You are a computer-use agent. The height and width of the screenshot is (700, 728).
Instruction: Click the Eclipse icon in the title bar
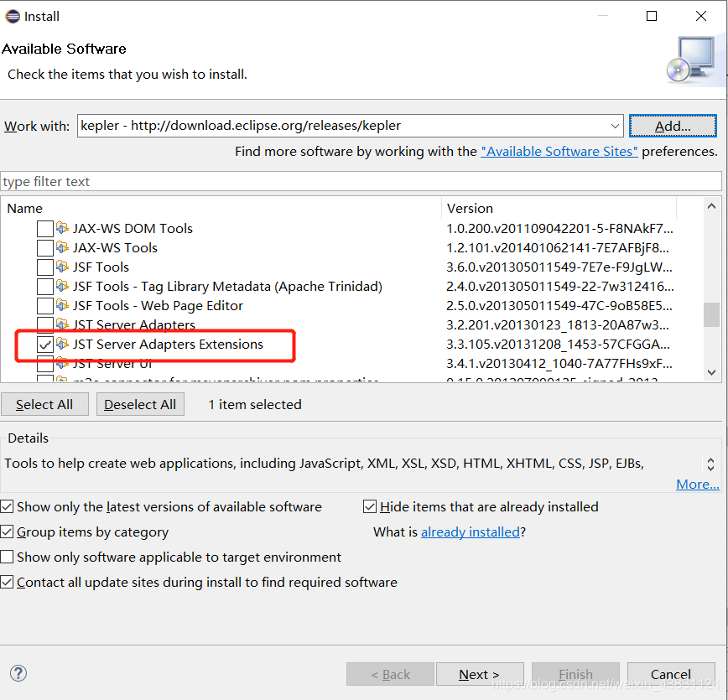[x=13, y=15]
